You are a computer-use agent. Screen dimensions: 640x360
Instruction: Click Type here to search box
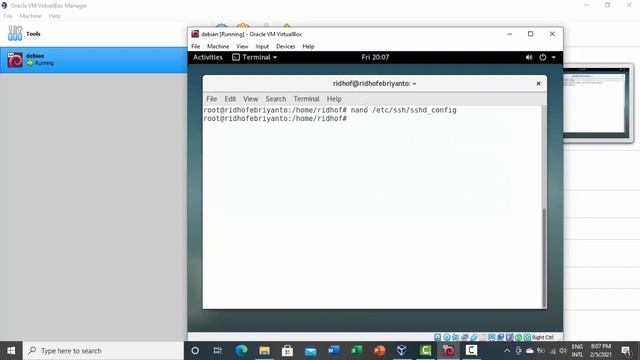pyautogui.click(x=103, y=351)
